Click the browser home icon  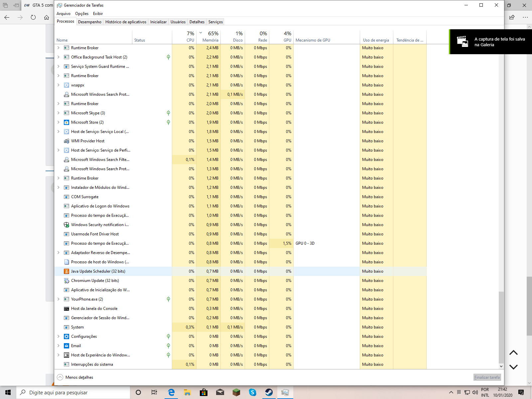[47, 17]
